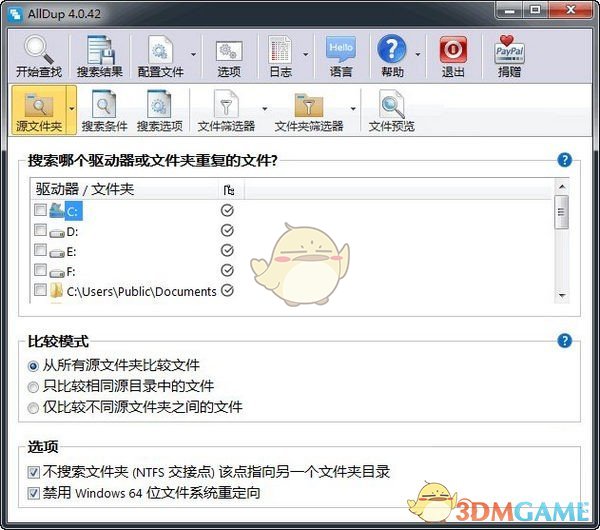The height and width of the screenshot is (530, 600).
Task: Switch to the 搜索条件 search criteria tab
Action: click(104, 110)
